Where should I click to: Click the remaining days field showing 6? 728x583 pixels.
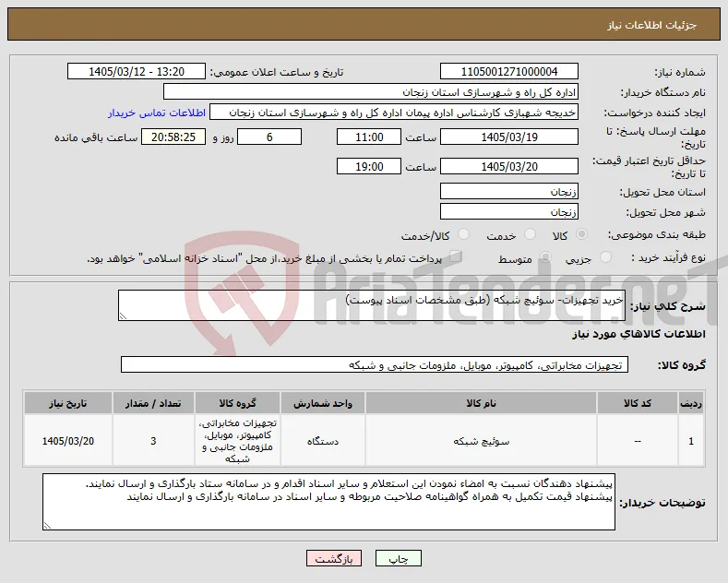[269, 137]
